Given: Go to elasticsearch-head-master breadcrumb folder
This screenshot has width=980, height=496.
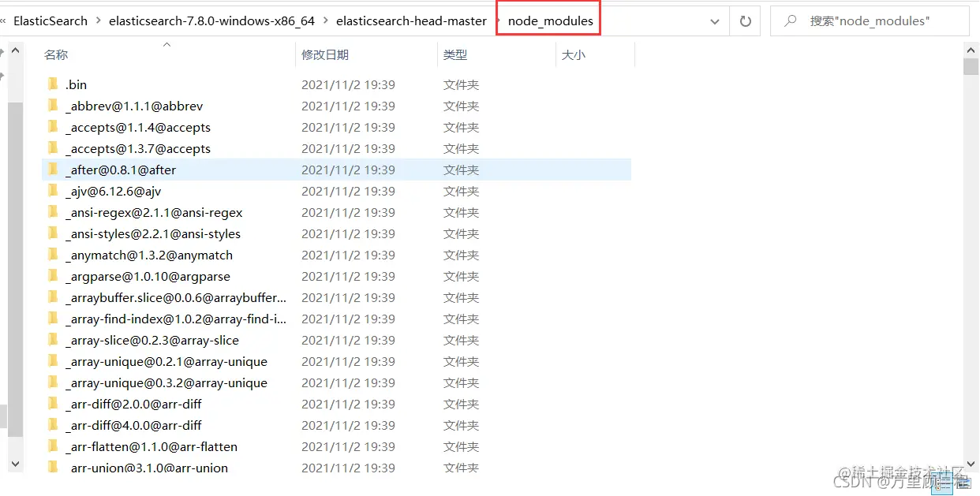Looking at the screenshot, I should click(x=411, y=21).
